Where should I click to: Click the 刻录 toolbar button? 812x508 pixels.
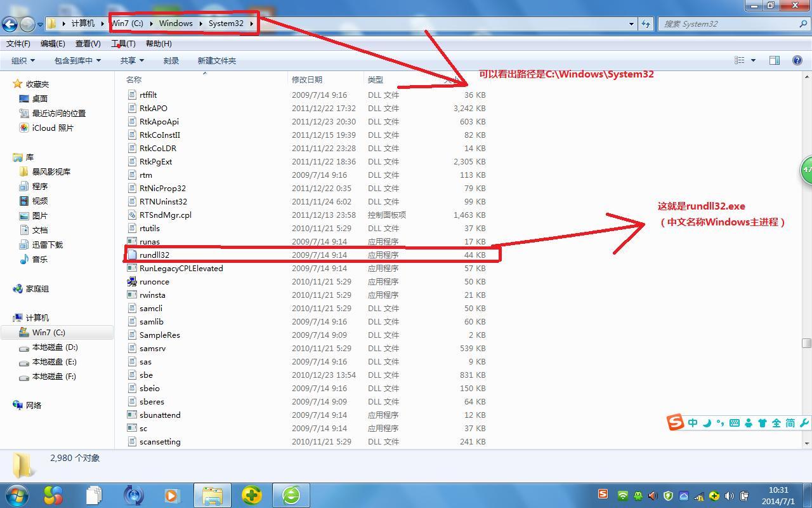[x=171, y=60]
